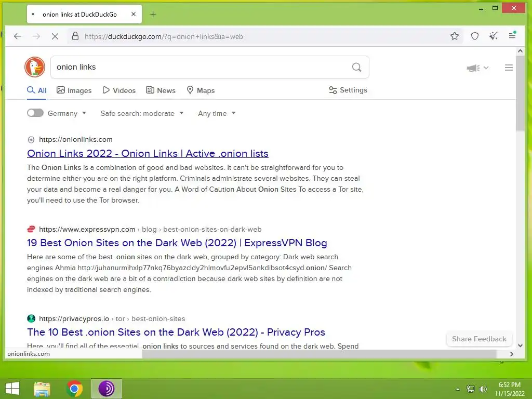Click the https://www.expressvpn.com result URL
The image size is (532, 399).
[x=87, y=229]
